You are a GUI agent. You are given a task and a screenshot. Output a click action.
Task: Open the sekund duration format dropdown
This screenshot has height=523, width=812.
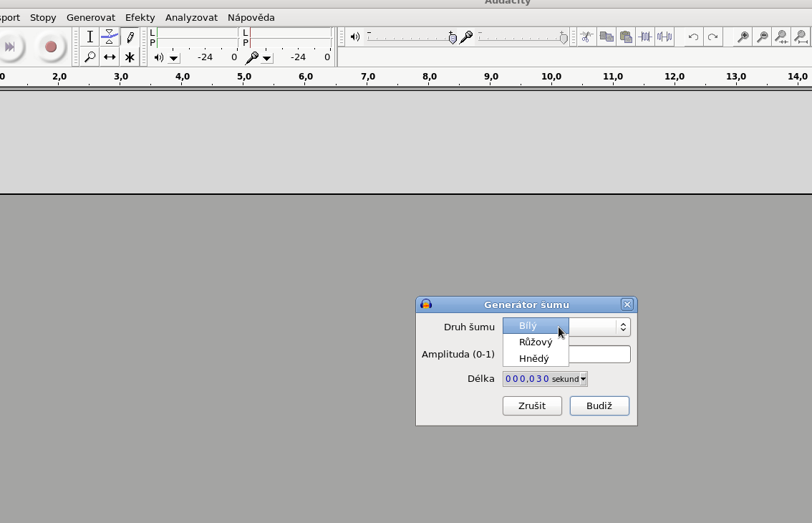(583, 379)
